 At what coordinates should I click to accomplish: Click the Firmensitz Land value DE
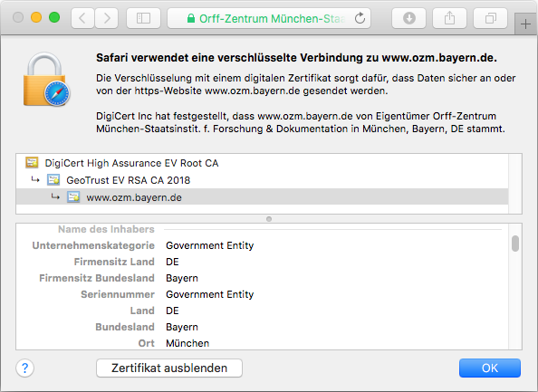click(172, 262)
